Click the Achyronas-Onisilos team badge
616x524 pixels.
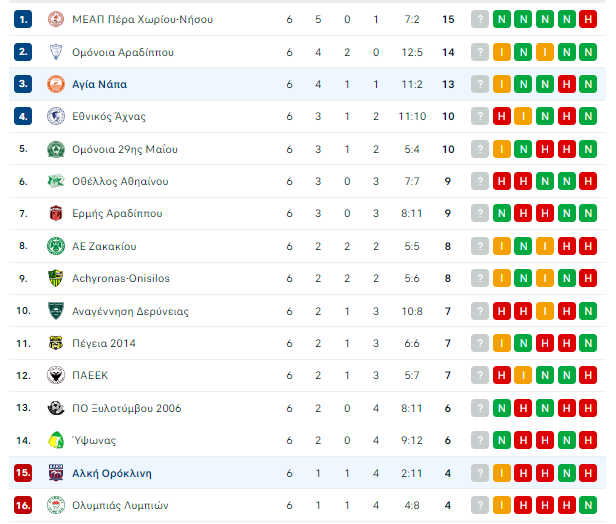(56, 278)
